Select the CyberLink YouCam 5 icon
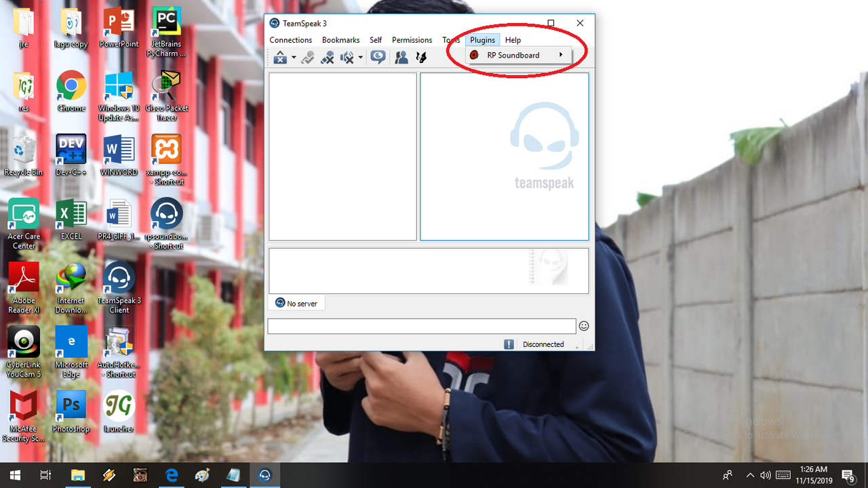 tap(24, 351)
